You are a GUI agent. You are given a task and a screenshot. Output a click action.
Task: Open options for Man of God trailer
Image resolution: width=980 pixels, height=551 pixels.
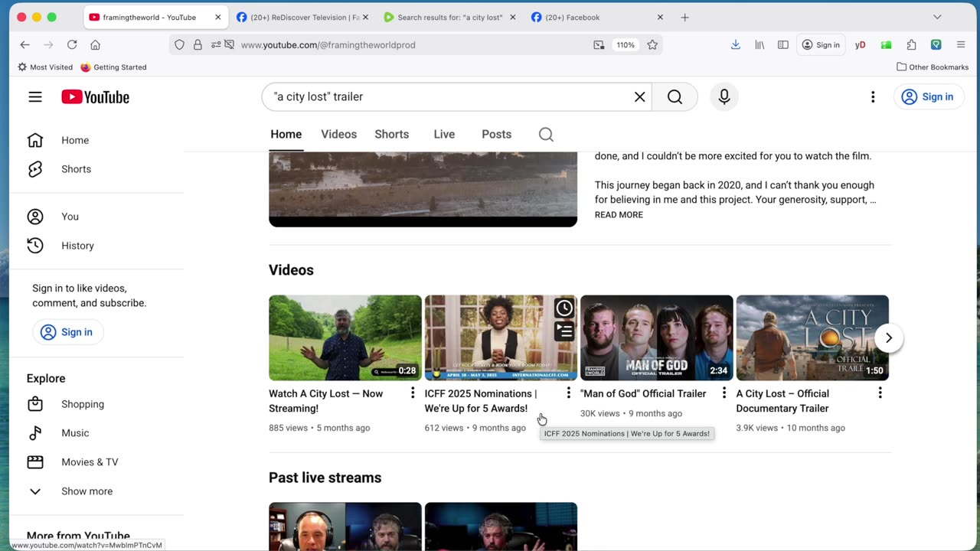click(724, 393)
